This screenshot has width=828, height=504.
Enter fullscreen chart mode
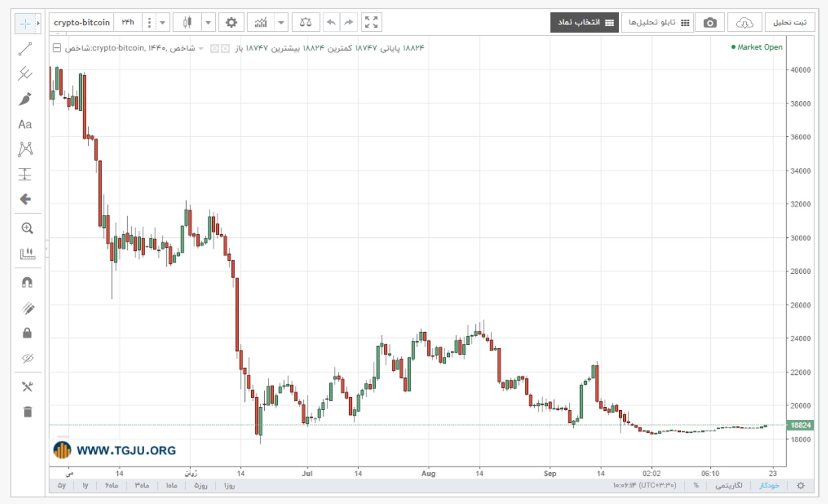[371, 22]
